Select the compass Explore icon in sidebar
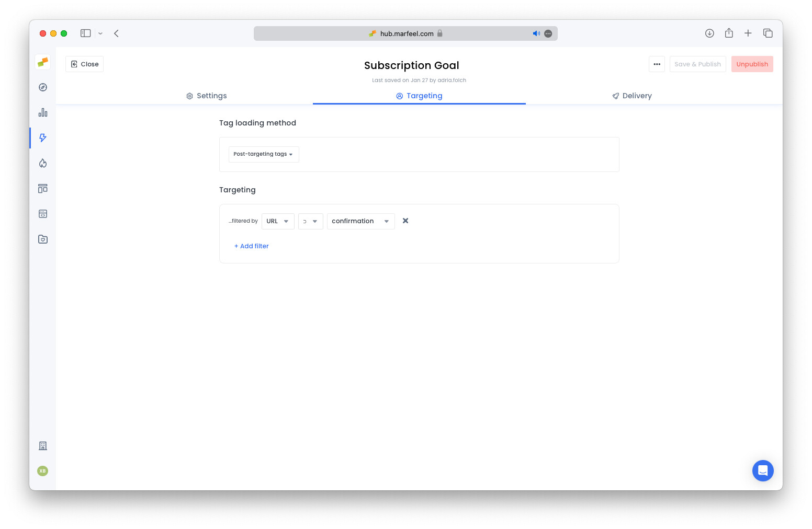This screenshot has height=529, width=812. 42,87
